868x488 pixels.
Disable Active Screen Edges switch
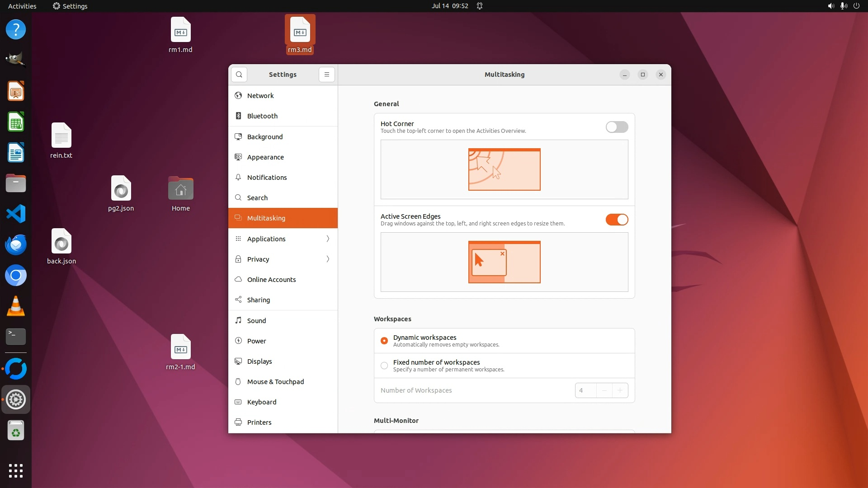(x=617, y=220)
